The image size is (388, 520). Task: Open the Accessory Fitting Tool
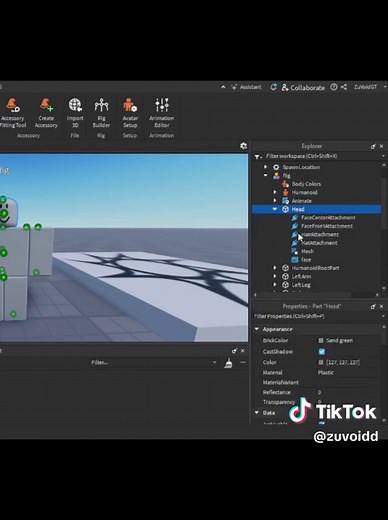[13, 113]
